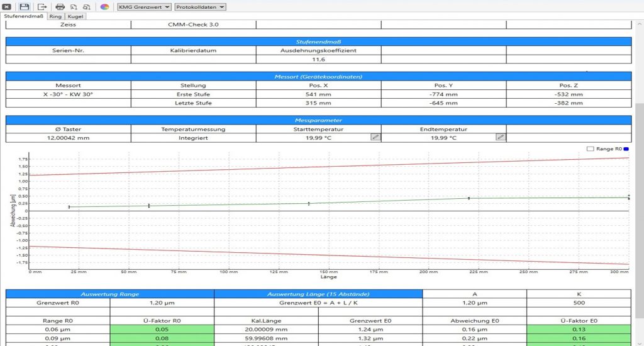The height and width of the screenshot is (346, 644).
Task: Click the X close icon in toolbar
Action: 8,6
